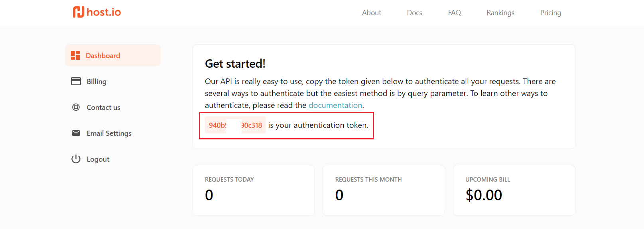Click the Logout power icon
Viewport: 644px width, 229px height.
click(76, 159)
